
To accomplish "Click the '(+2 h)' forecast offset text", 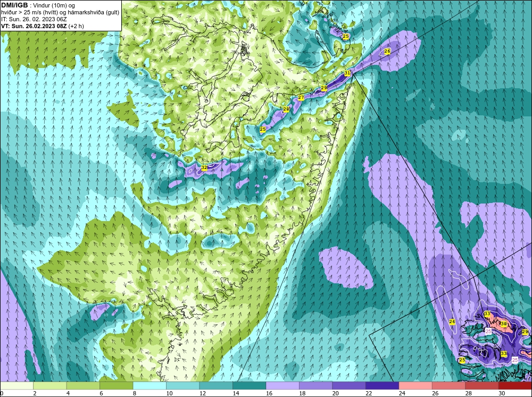I will (76, 26).
